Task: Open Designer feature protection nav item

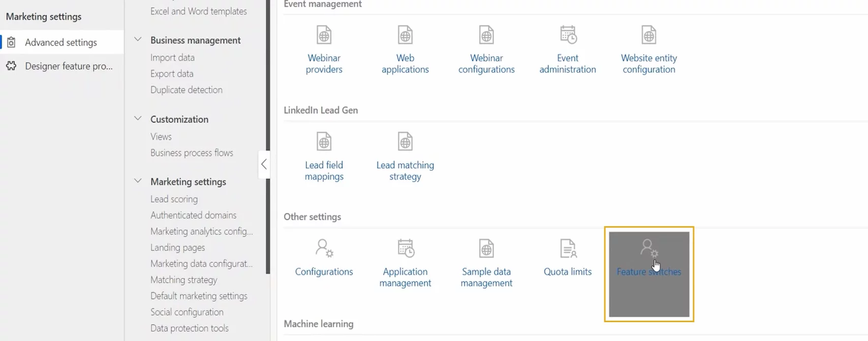Action: pyautogui.click(x=62, y=66)
